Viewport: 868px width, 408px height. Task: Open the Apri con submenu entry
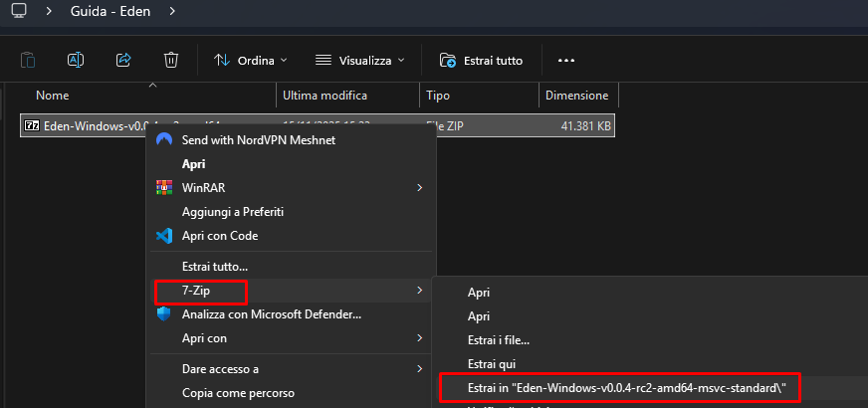coord(292,337)
